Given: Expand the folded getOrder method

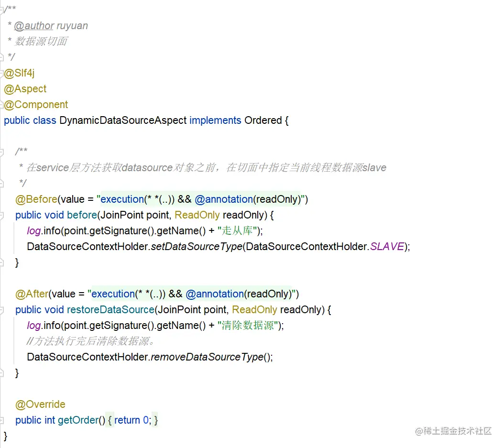Looking at the screenshot, I should coord(1,420).
